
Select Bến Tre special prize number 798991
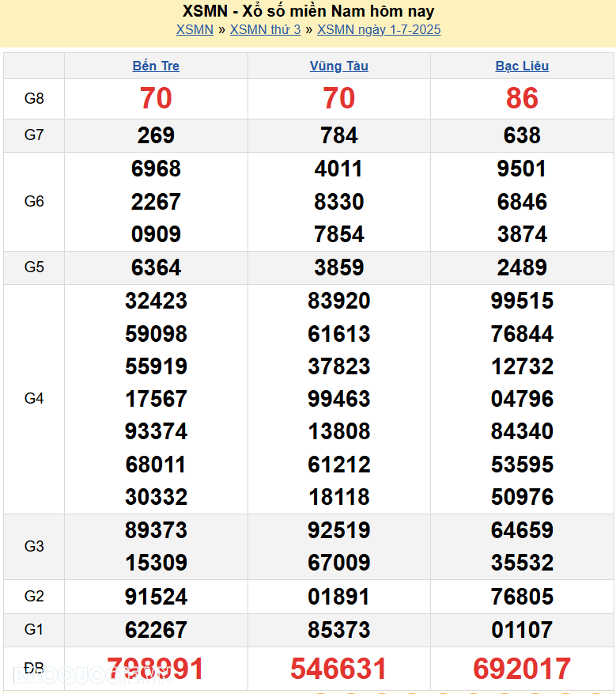(x=156, y=669)
